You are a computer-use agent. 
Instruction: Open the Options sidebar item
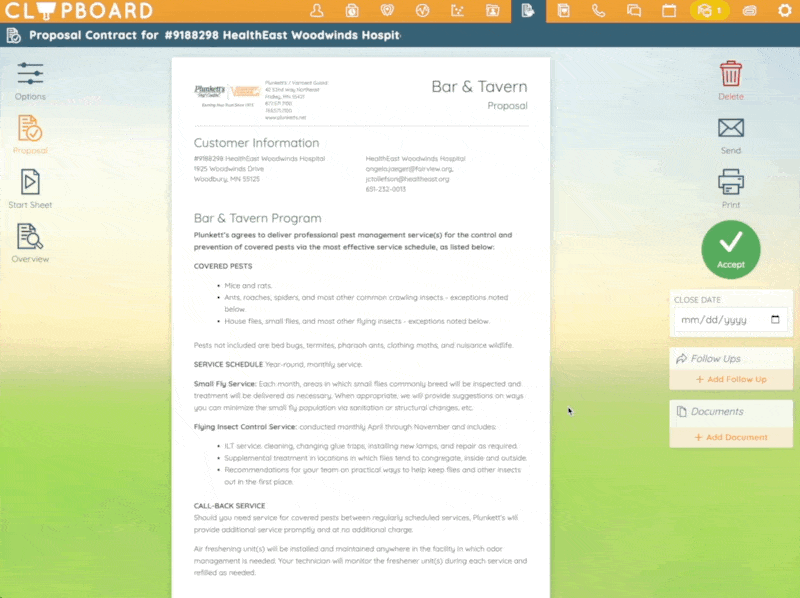click(x=30, y=81)
